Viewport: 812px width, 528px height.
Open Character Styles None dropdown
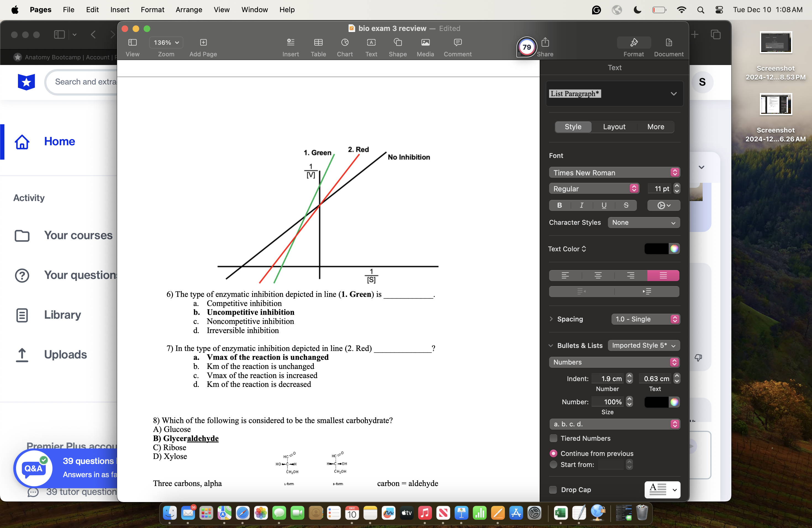tap(644, 223)
